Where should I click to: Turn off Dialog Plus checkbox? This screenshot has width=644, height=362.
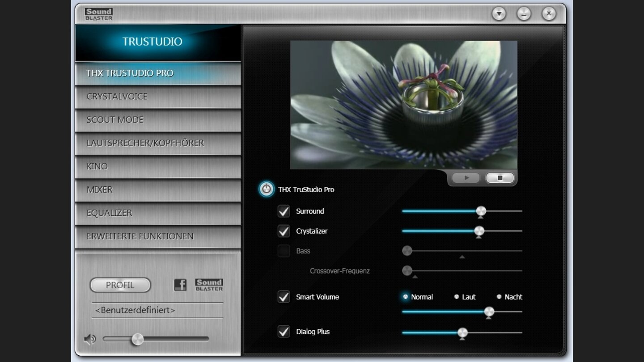pos(284,332)
